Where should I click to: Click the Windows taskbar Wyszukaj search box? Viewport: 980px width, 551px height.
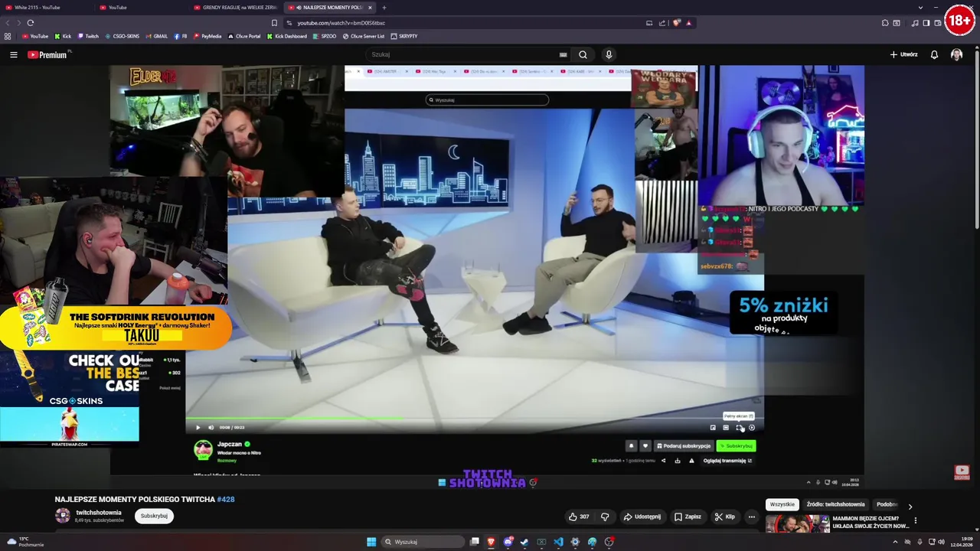423,542
